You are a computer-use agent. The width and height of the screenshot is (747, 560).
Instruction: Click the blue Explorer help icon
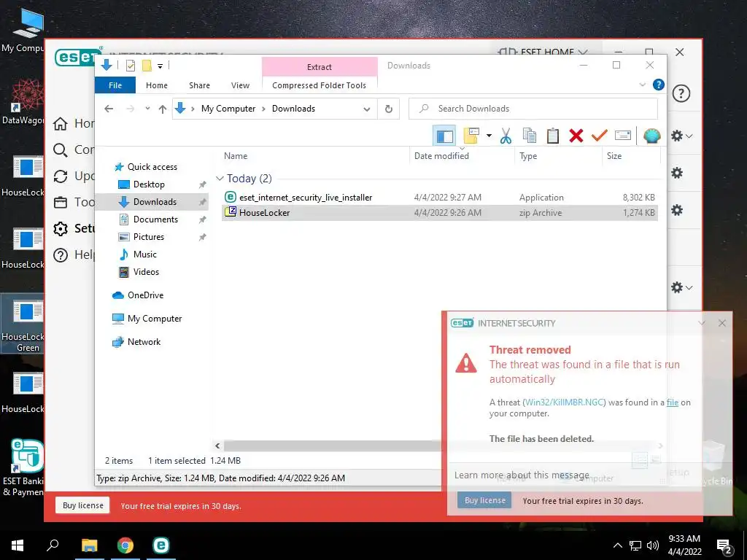(x=659, y=85)
